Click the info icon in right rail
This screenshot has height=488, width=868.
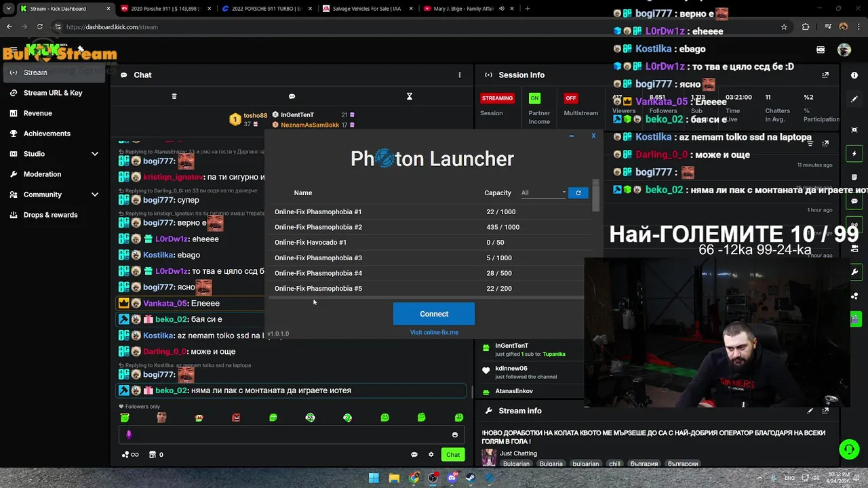click(x=854, y=75)
